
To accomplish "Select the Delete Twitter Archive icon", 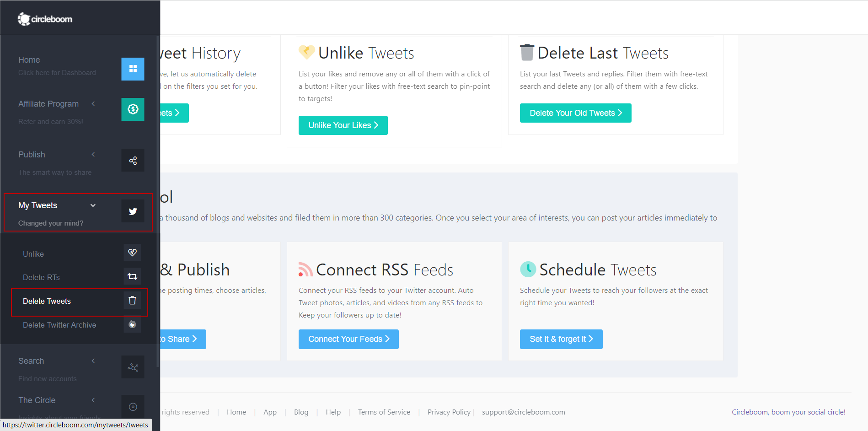I will point(132,325).
